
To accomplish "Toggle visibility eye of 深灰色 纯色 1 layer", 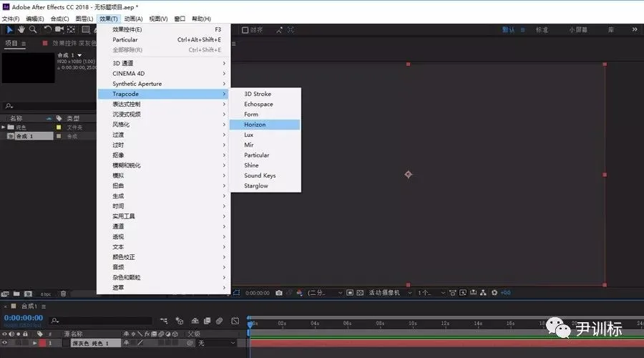I will 4,343.
